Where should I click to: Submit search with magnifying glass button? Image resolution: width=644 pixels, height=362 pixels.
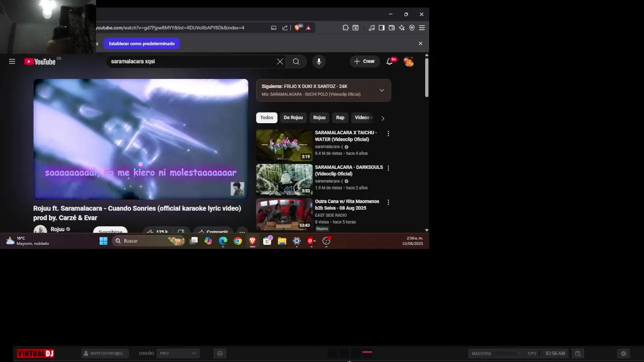point(296,61)
